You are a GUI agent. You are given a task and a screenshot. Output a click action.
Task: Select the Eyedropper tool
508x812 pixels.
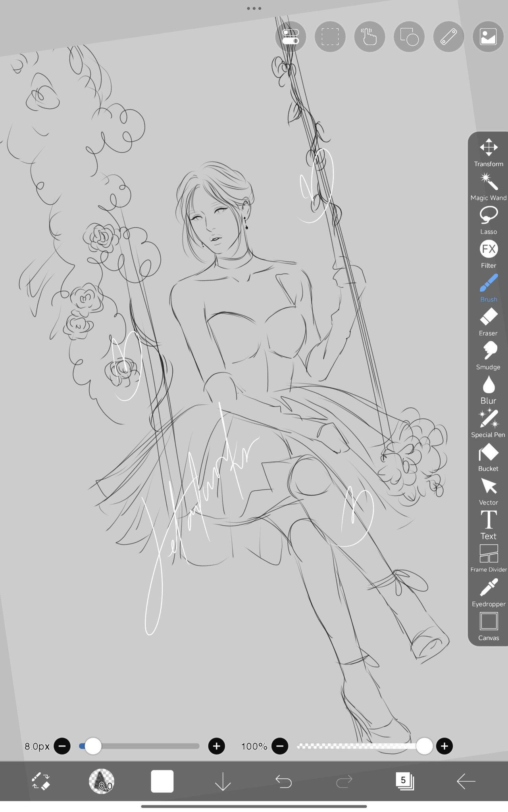488,593
